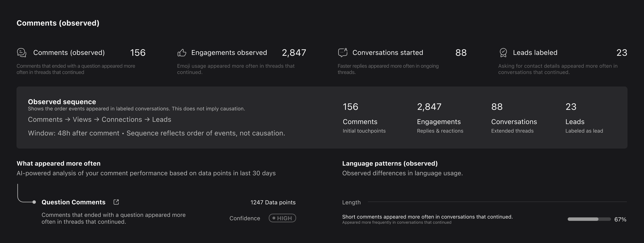Click the 1247 Data points label

click(273, 202)
